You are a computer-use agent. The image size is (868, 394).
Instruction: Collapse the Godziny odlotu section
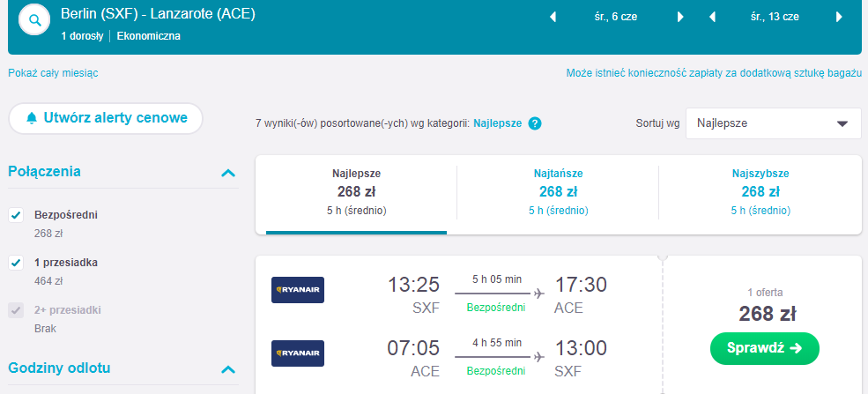click(x=228, y=369)
